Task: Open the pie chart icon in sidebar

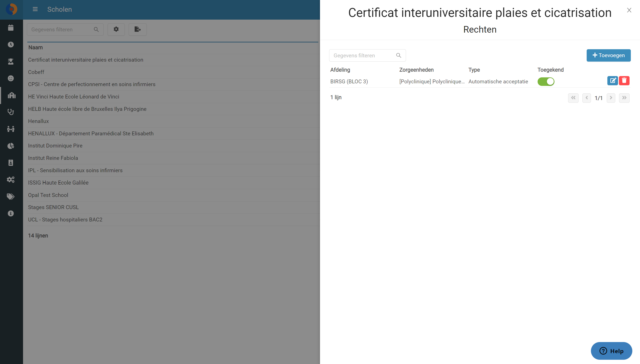Action: (11, 146)
